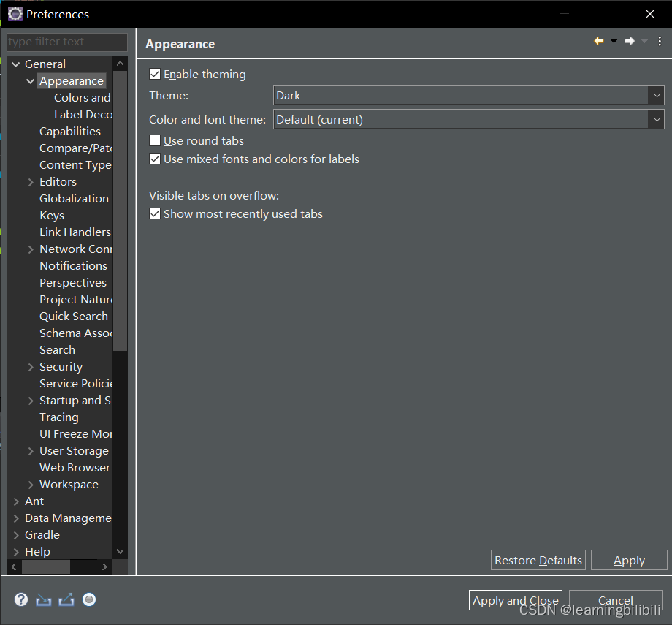Click the Cancel button
Viewport: 672px width, 625px height.
pyautogui.click(x=616, y=600)
